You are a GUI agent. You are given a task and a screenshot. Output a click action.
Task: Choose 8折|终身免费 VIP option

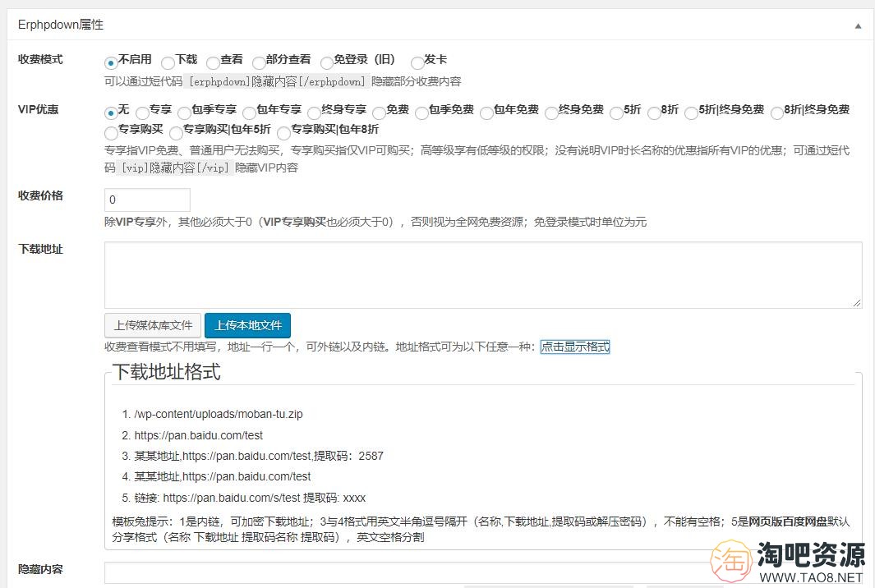click(776, 113)
